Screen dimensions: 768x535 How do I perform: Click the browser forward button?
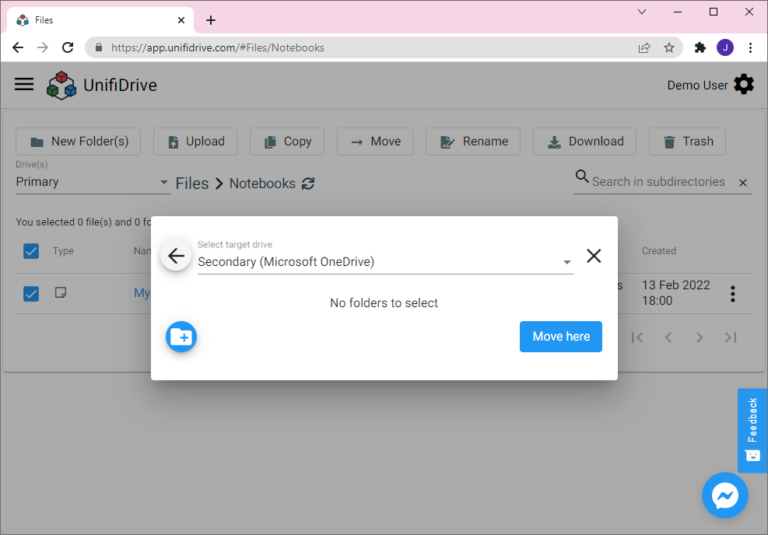click(43, 48)
